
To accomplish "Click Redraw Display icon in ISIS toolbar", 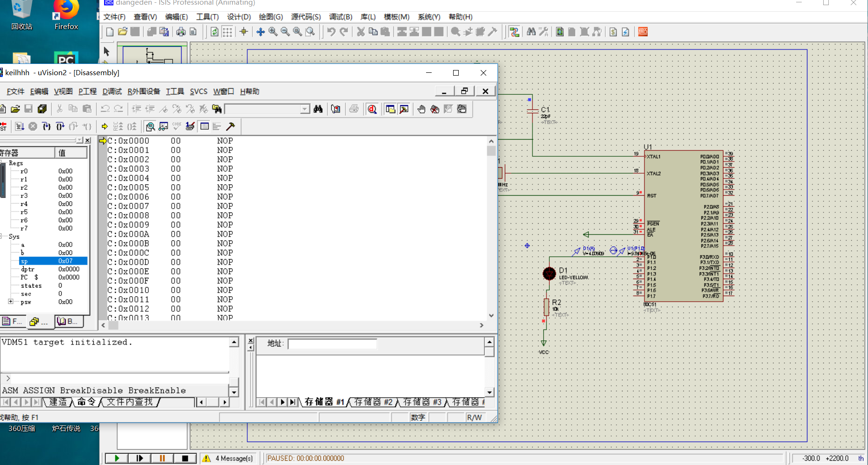I will (x=214, y=32).
